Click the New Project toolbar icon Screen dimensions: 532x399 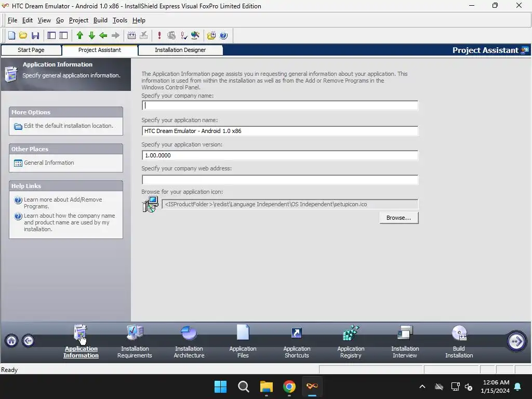11,35
